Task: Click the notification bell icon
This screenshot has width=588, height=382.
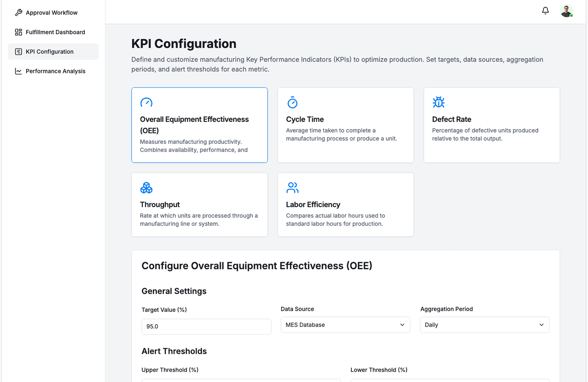Action: click(545, 11)
